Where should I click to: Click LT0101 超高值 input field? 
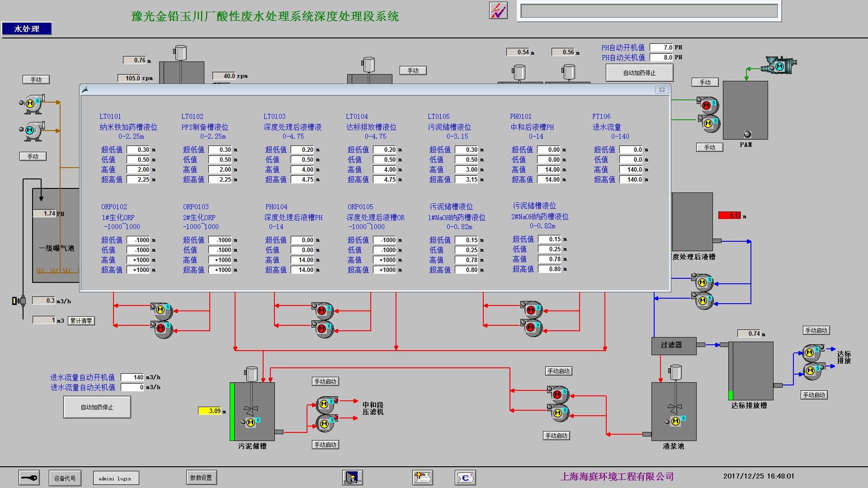138,179
